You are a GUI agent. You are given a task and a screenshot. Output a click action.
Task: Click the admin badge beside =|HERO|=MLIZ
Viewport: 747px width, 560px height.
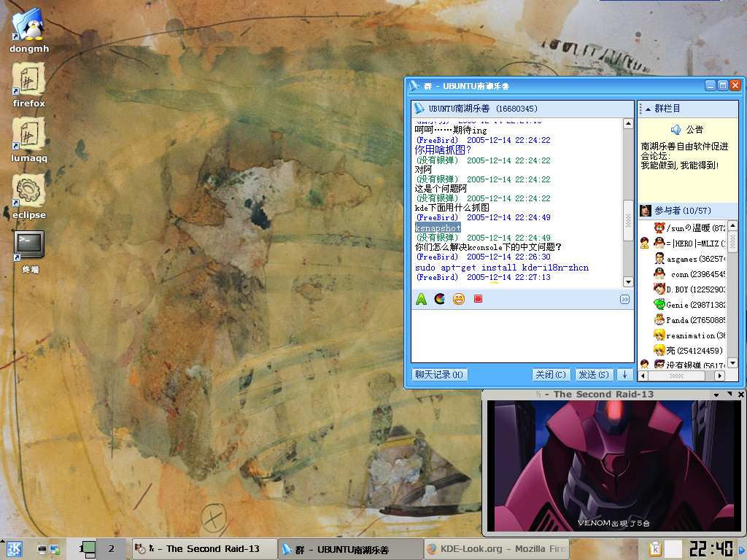pos(645,244)
